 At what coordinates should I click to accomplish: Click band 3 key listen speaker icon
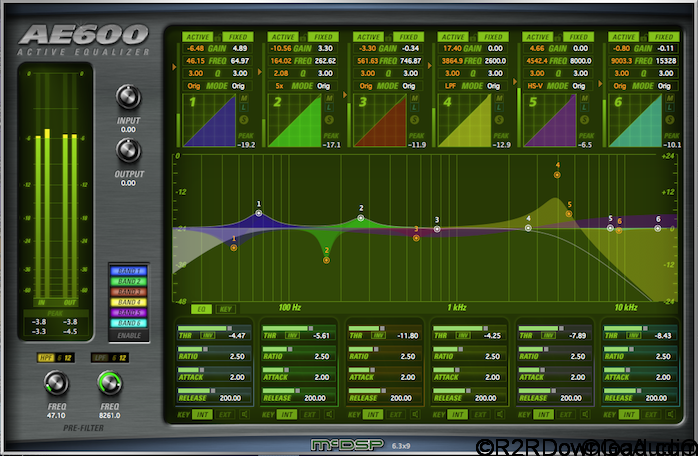coord(415,415)
